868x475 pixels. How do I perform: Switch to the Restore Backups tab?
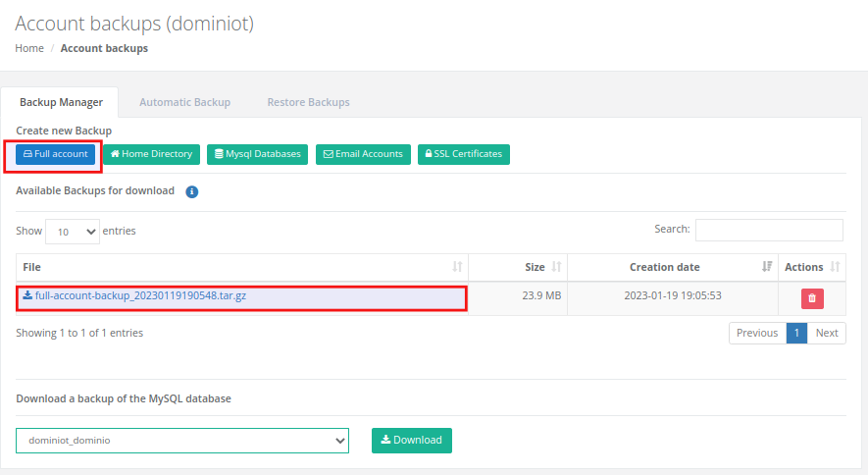point(308,102)
